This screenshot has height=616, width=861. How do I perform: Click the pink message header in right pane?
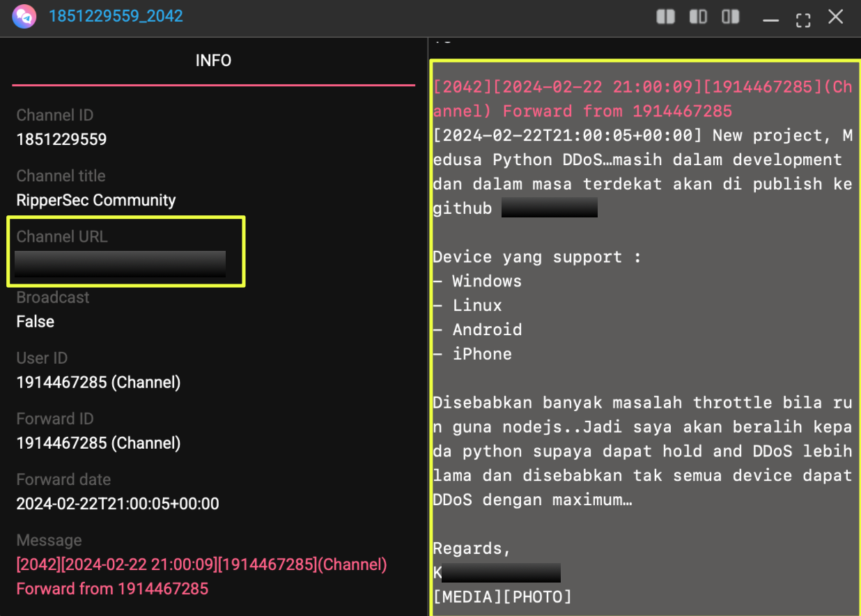(x=642, y=99)
